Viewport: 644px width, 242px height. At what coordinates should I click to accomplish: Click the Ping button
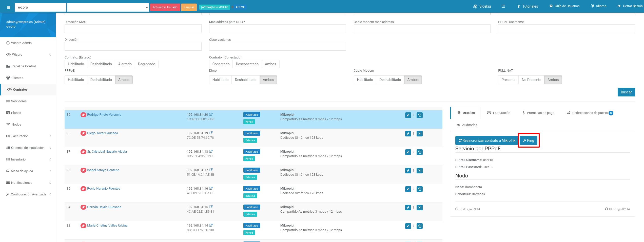(529, 140)
